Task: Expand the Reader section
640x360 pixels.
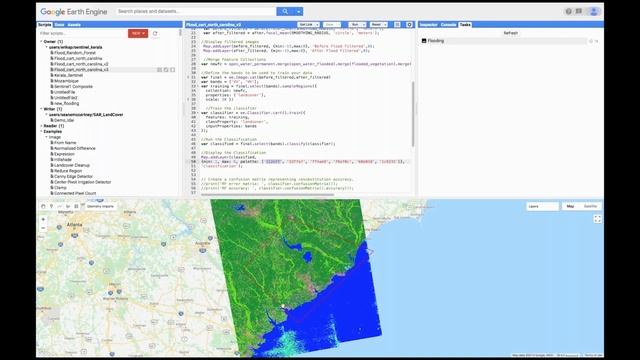Action: coord(41,126)
